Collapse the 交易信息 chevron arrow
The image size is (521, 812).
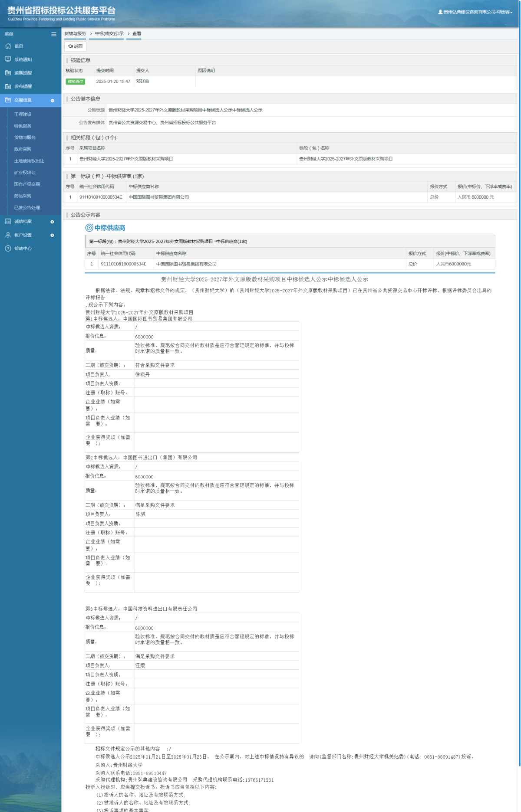[x=53, y=101]
